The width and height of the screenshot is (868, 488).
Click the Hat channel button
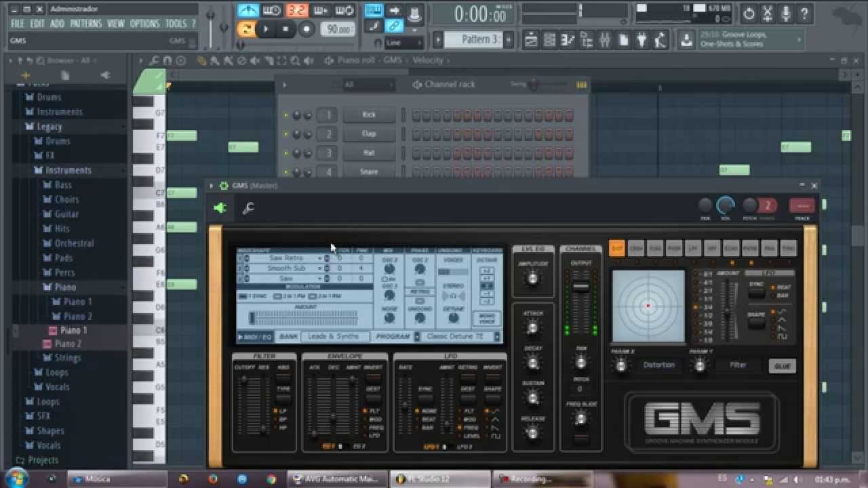tap(369, 153)
